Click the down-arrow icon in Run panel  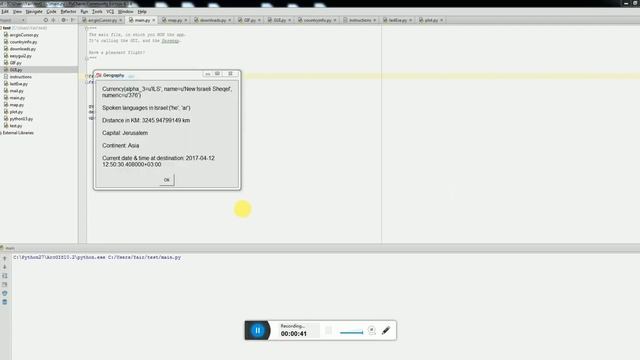[4, 267]
